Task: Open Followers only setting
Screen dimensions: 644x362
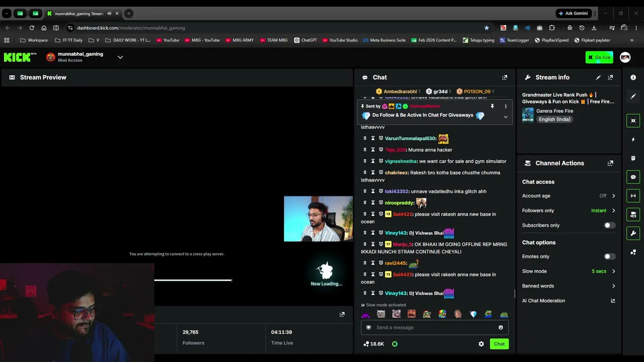Action: 569,211
